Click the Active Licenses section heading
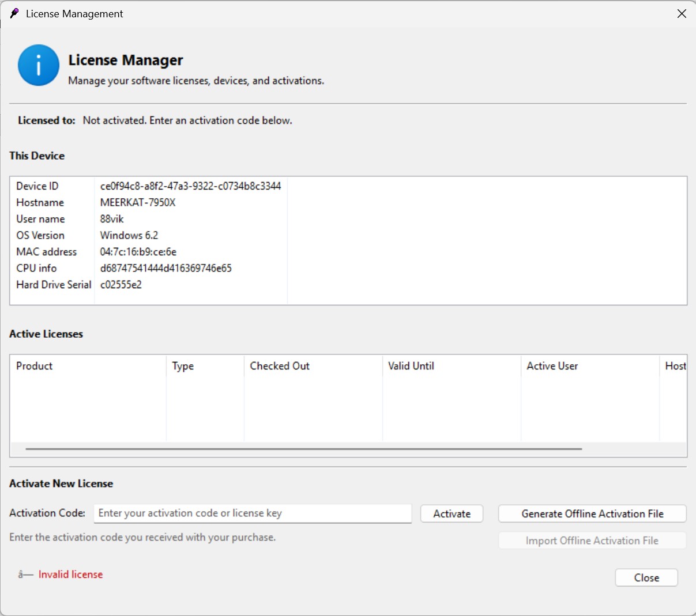696x616 pixels. point(46,334)
